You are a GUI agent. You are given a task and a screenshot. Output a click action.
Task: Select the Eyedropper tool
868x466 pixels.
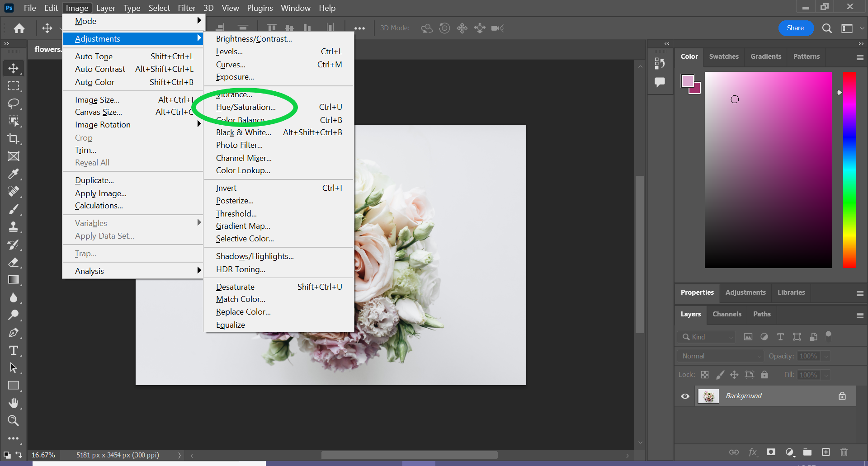click(x=13, y=174)
